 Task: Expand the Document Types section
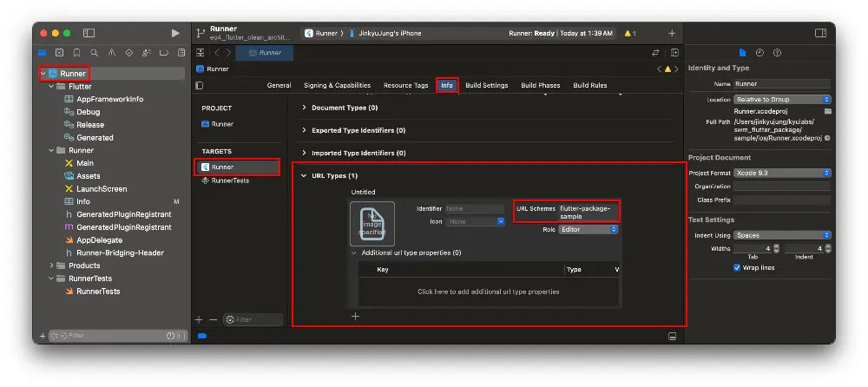tap(304, 108)
